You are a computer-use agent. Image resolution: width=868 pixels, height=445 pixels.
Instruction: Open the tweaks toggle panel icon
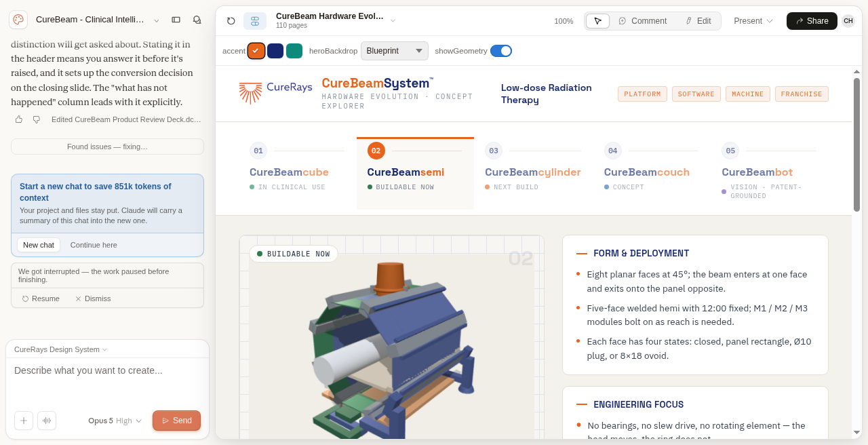(x=255, y=21)
